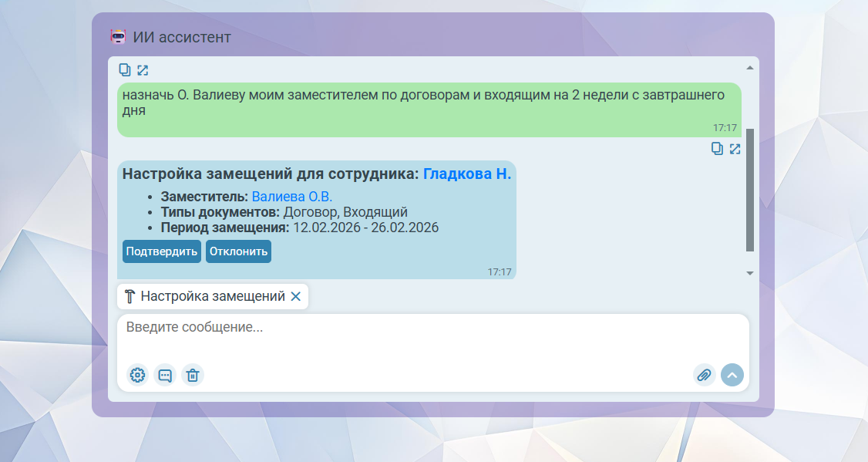
Task: Click the copy icon above the green user message
Action: [125, 70]
